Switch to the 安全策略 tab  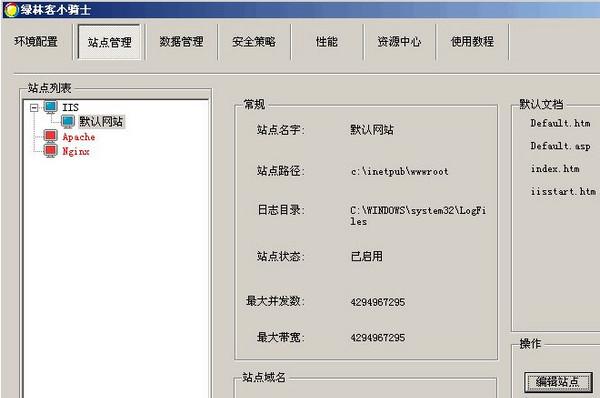[x=254, y=41]
